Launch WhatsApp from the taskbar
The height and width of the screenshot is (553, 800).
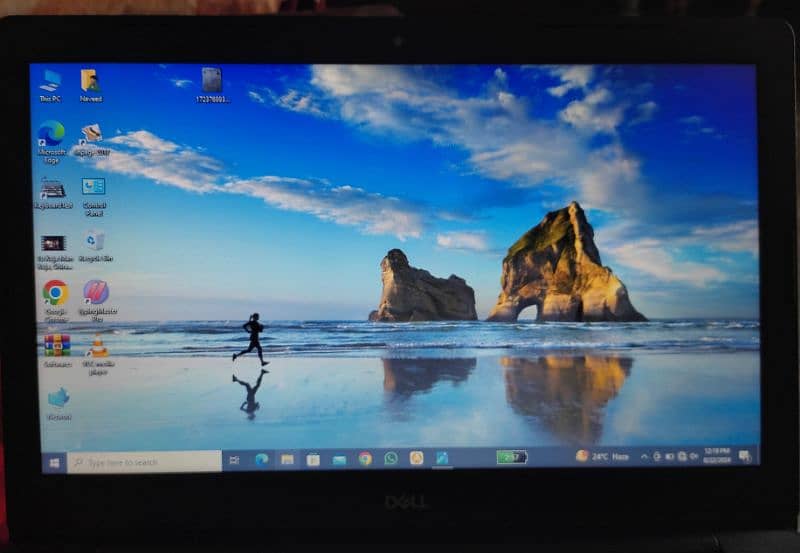tap(391, 459)
